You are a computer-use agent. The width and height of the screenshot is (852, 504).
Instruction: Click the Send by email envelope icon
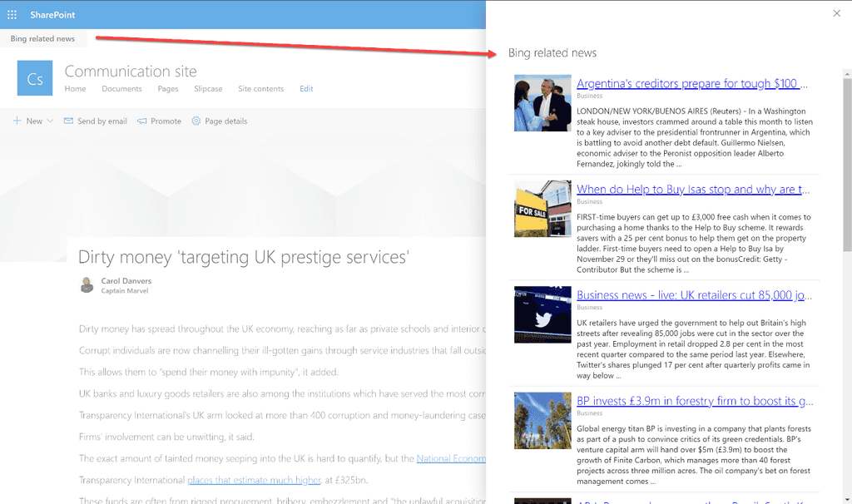pos(68,121)
